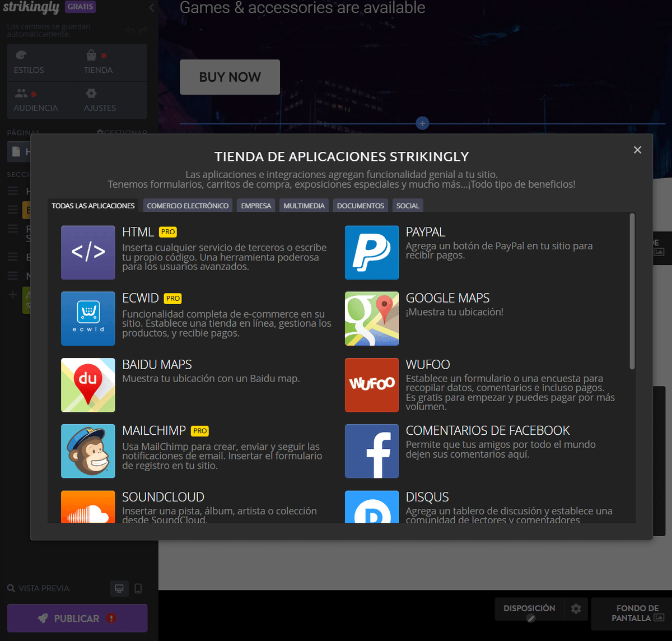Click the GOOGLE MAPS title
This screenshot has width=672, height=641.
[447, 298]
